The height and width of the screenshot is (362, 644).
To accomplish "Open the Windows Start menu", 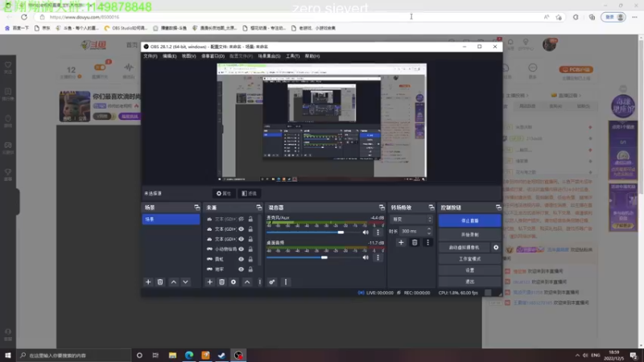I will click(x=8, y=356).
